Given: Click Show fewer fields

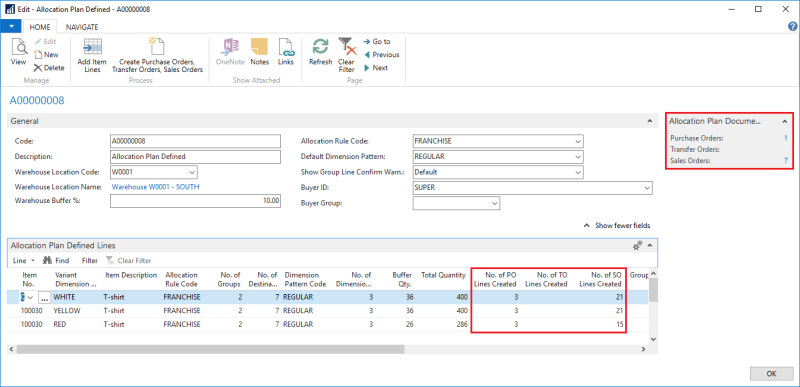Looking at the screenshot, I should [617, 225].
